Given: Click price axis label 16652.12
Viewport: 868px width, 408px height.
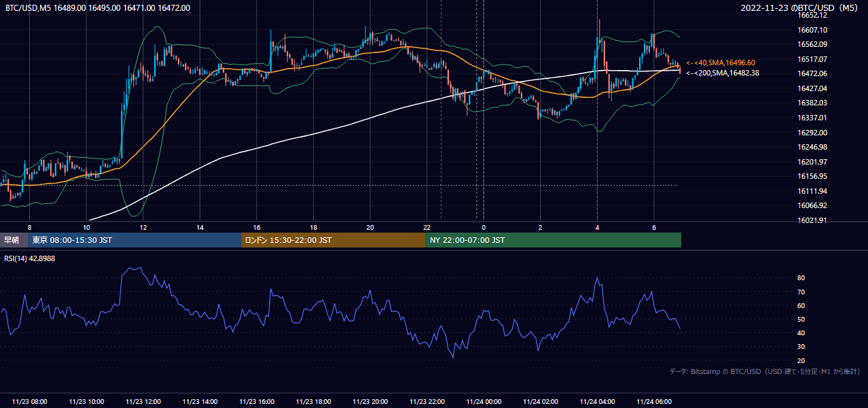Looking at the screenshot, I should point(812,15).
